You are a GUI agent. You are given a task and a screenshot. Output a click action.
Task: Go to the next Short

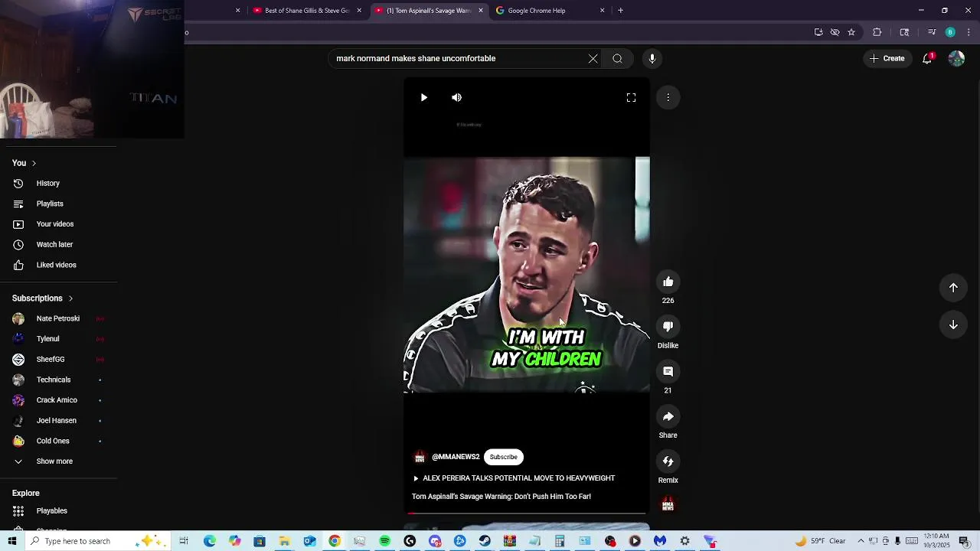point(953,324)
